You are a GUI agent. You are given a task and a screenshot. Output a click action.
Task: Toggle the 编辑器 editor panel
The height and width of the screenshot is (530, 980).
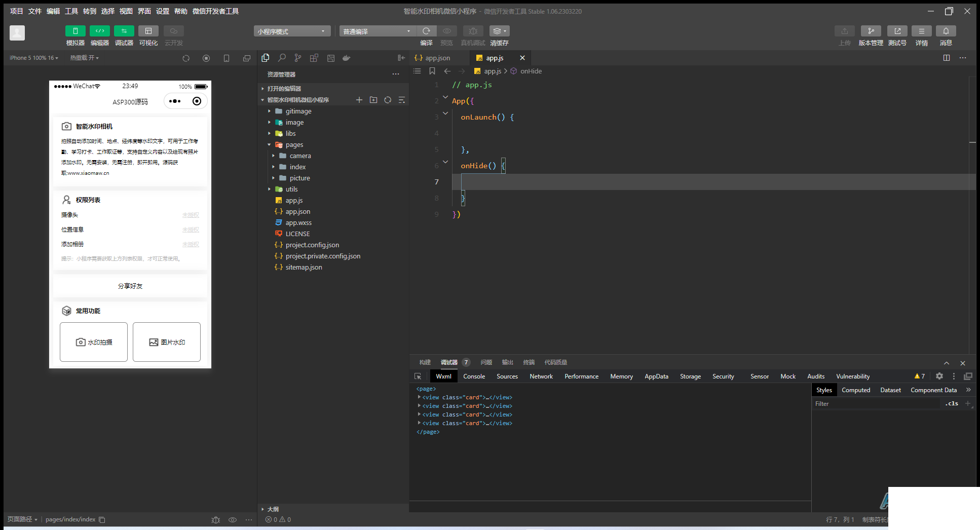(100, 31)
